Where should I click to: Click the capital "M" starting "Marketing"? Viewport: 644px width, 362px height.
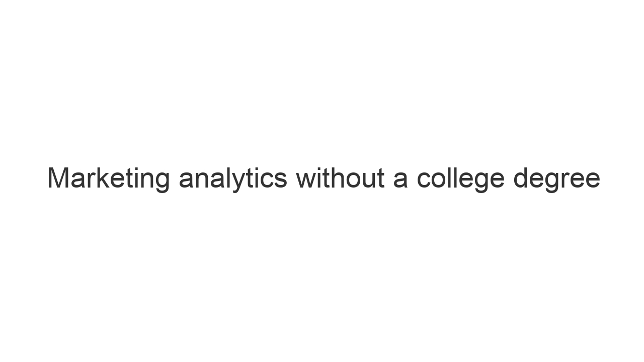[x=59, y=178]
